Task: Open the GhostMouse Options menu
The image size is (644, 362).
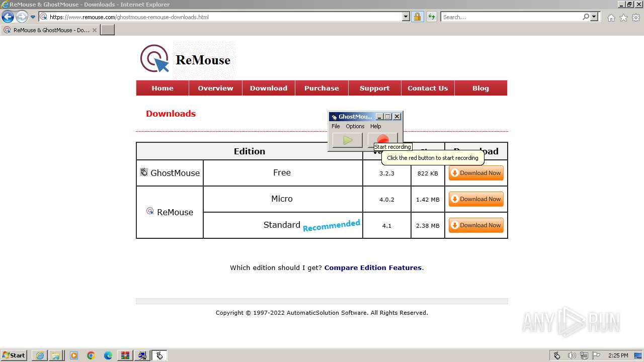Action: (x=355, y=126)
